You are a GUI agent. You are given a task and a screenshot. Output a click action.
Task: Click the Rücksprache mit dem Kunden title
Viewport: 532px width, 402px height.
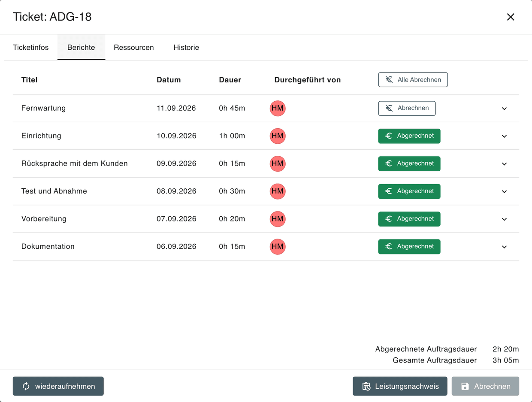click(75, 163)
